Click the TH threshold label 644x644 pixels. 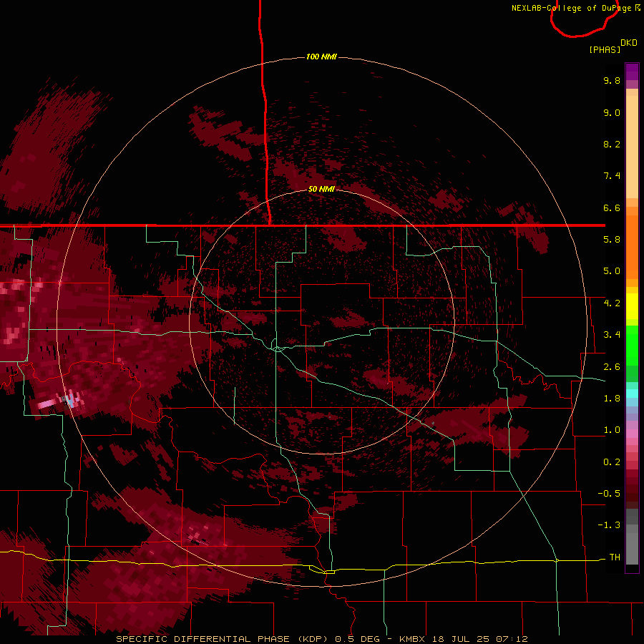coord(615,557)
